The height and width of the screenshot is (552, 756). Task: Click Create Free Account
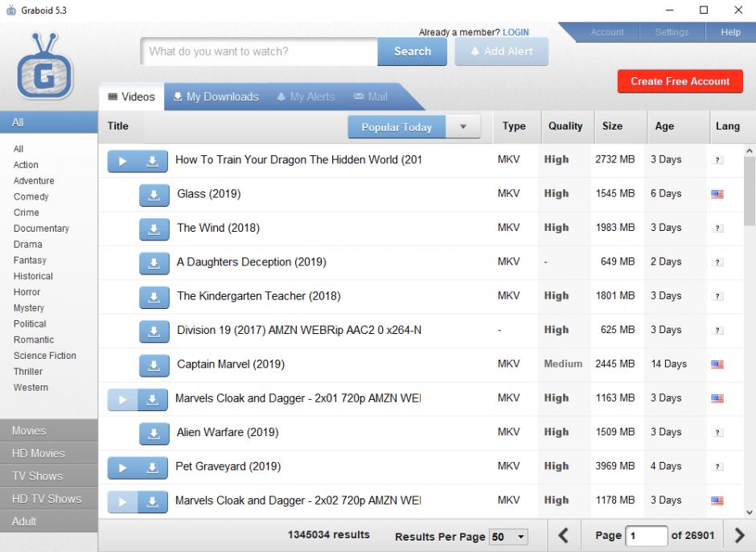[x=680, y=81]
